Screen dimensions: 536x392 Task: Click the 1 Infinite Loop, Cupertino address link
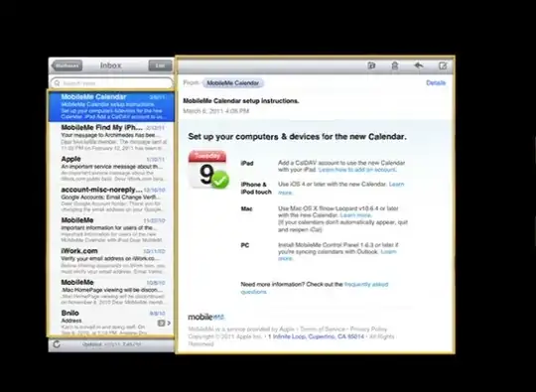[316, 336]
